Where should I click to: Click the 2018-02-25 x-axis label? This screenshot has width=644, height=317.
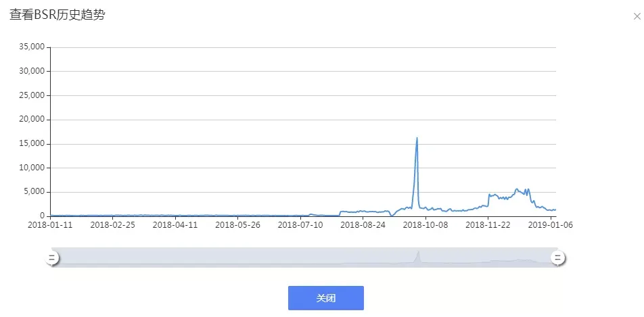113,226
